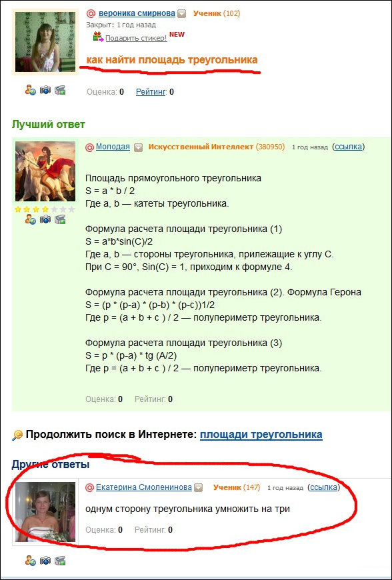
Task: Click the user-profile icon under the asker's avatar
Action: pos(30,90)
